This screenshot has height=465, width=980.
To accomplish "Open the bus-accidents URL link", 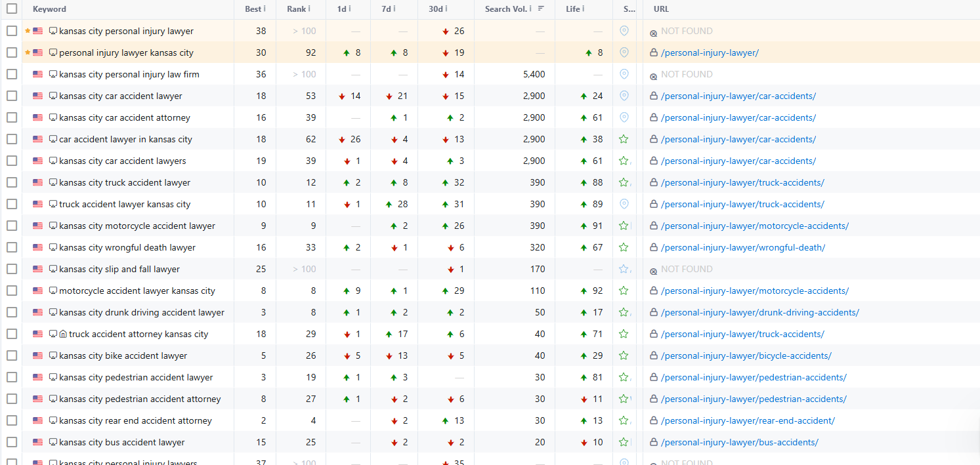I will pyautogui.click(x=740, y=442).
